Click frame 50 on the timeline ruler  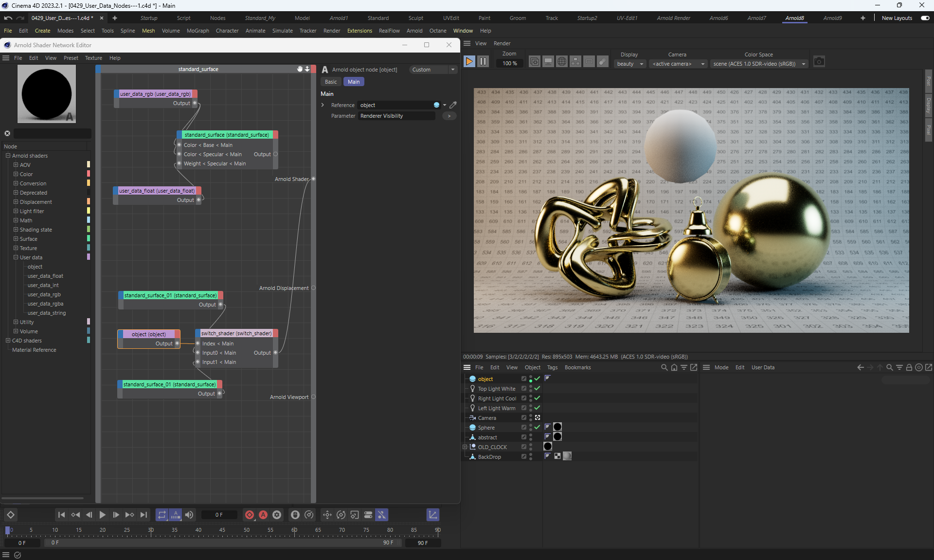click(247, 530)
